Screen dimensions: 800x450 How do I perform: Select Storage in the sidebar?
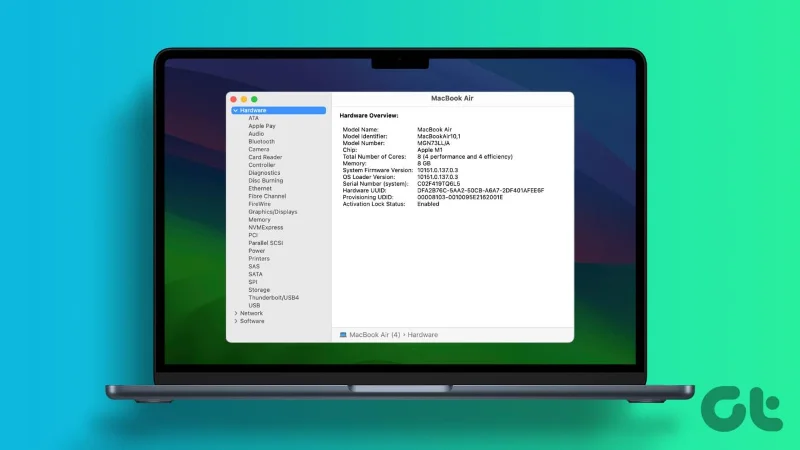click(x=259, y=290)
